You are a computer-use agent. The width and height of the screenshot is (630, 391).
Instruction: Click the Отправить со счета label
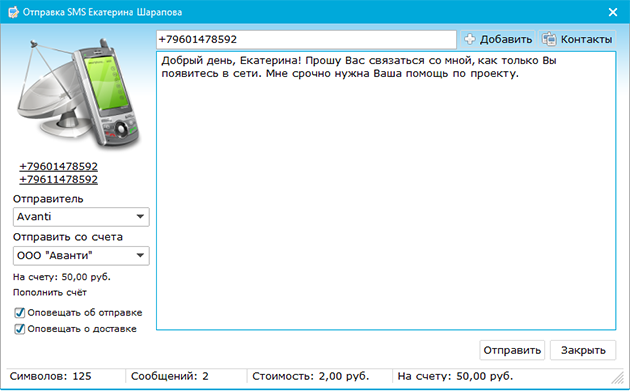pos(68,237)
